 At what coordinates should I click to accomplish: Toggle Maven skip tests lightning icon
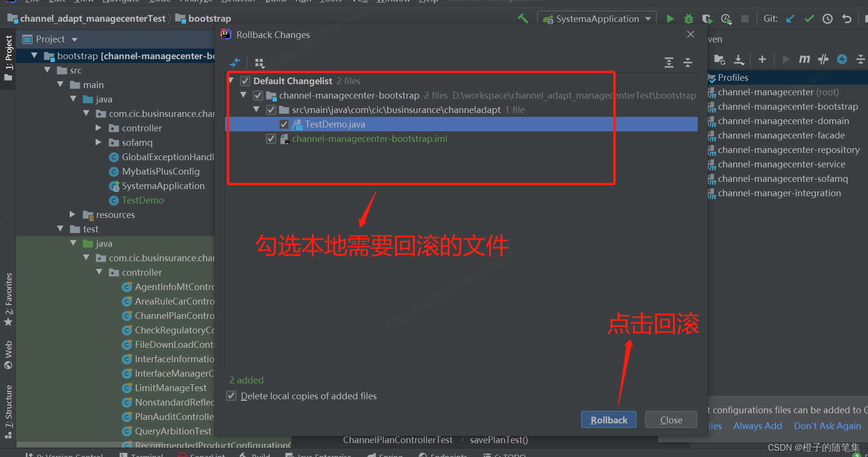[842, 59]
